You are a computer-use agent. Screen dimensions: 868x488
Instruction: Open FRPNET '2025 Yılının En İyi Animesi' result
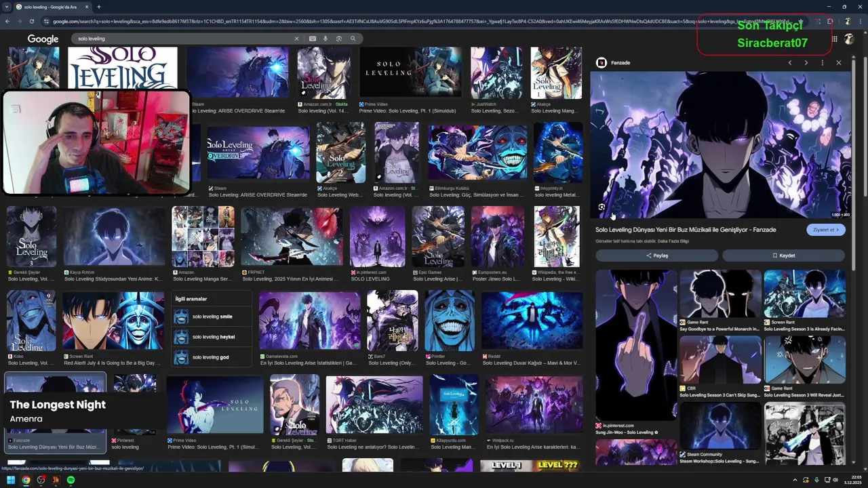[292, 237]
